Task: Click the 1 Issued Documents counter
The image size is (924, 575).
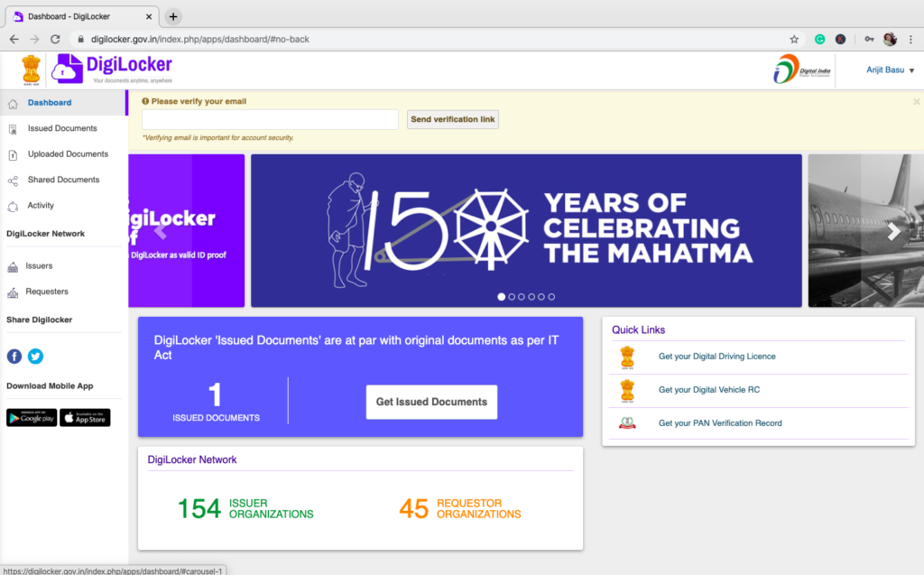Action: [x=216, y=402]
